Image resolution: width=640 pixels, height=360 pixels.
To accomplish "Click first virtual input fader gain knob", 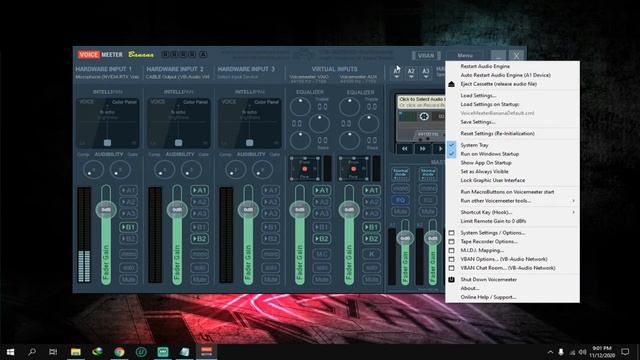I will pyautogui.click(x=300, y=210).
